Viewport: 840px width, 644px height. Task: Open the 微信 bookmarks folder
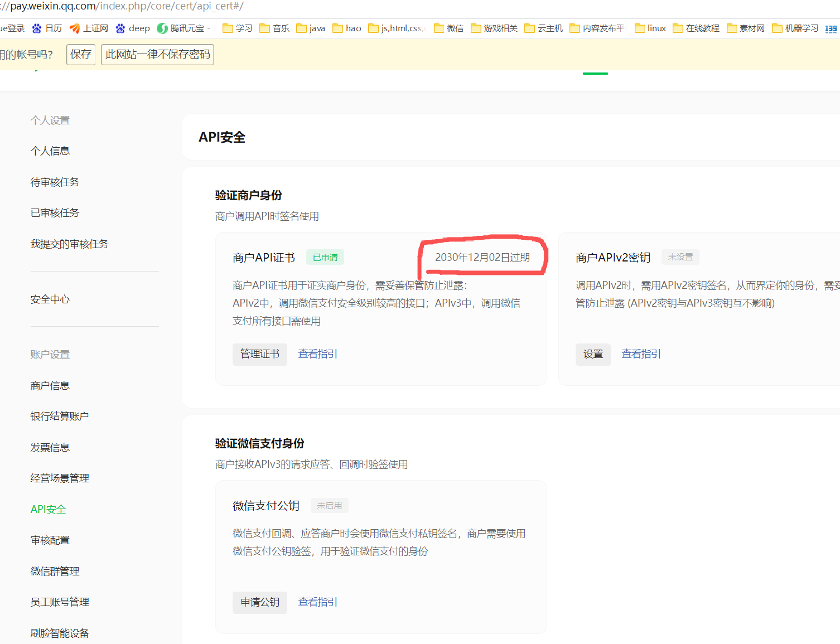449,28
